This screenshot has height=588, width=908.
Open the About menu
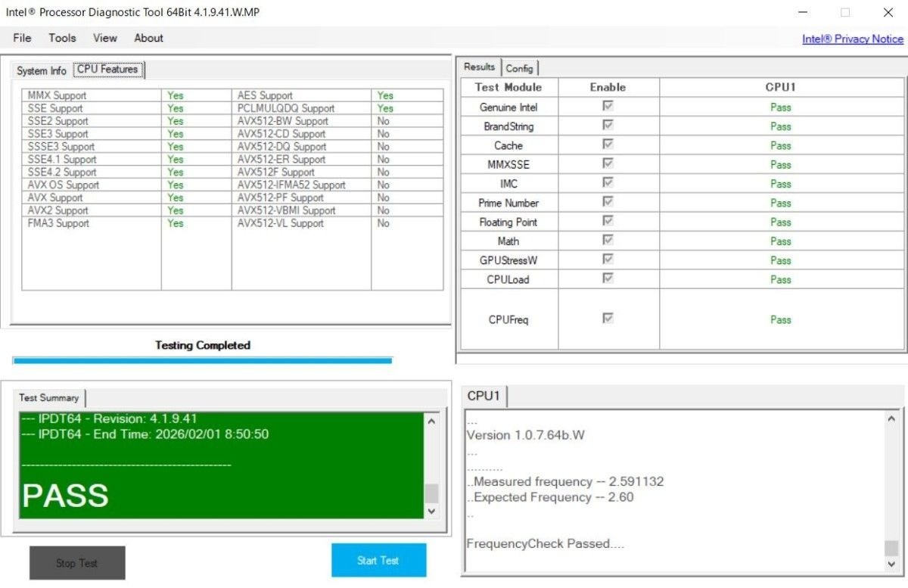pyautogui.click(x=148, y=38)
